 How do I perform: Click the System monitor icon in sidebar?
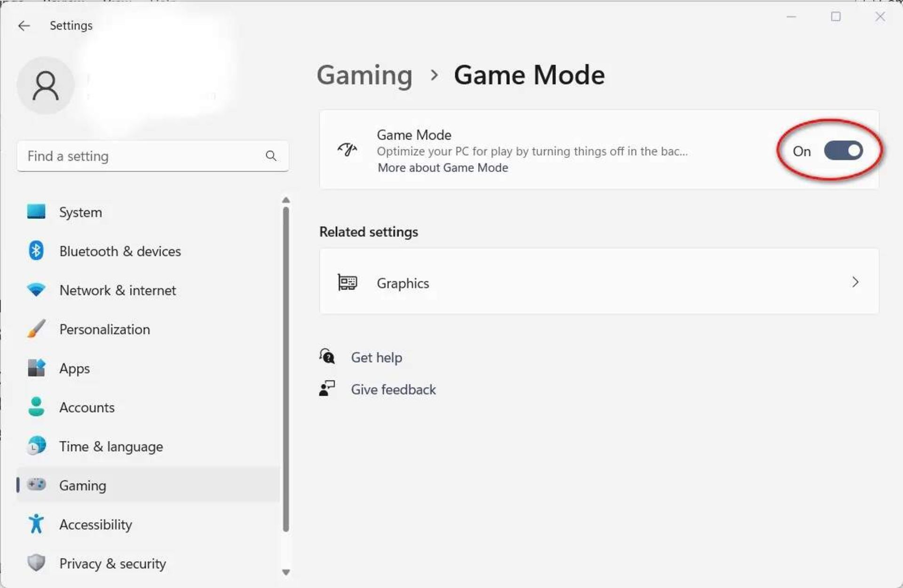click(x=36, y=212)
